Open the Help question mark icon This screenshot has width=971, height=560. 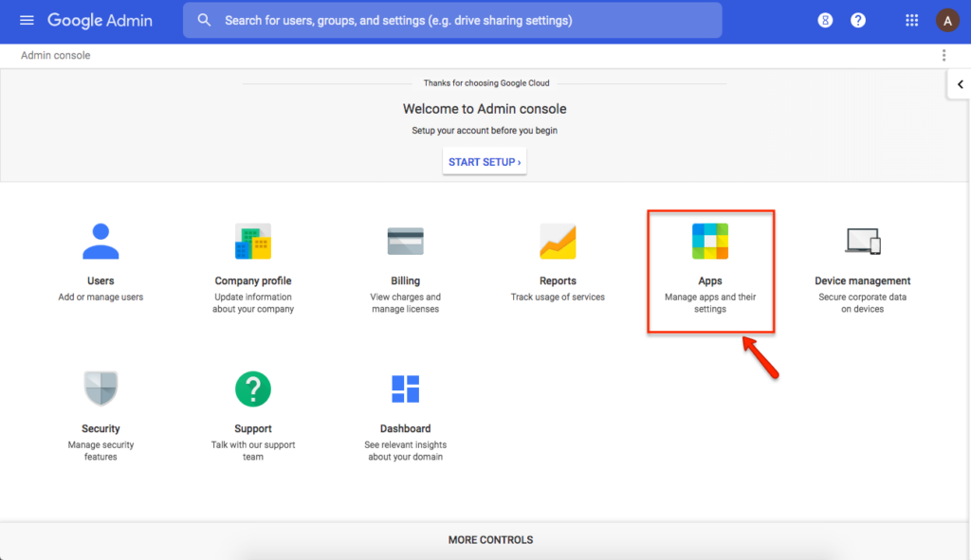[857, 21]
